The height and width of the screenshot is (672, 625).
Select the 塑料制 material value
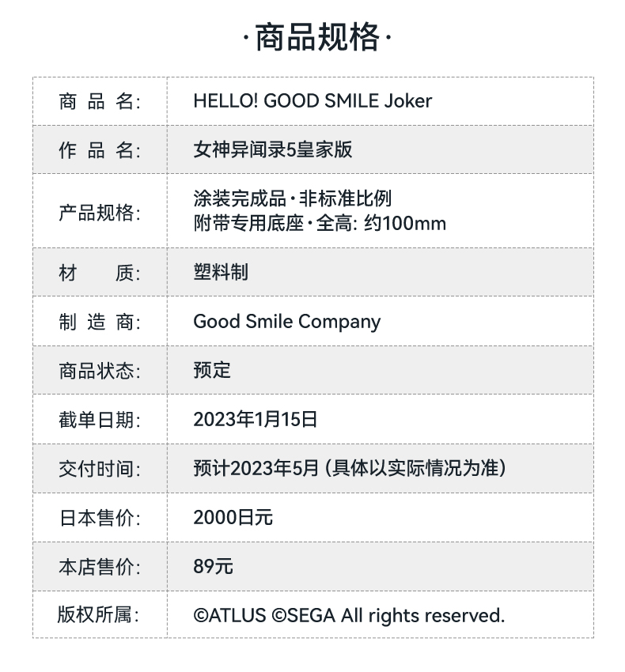(221, 273)
